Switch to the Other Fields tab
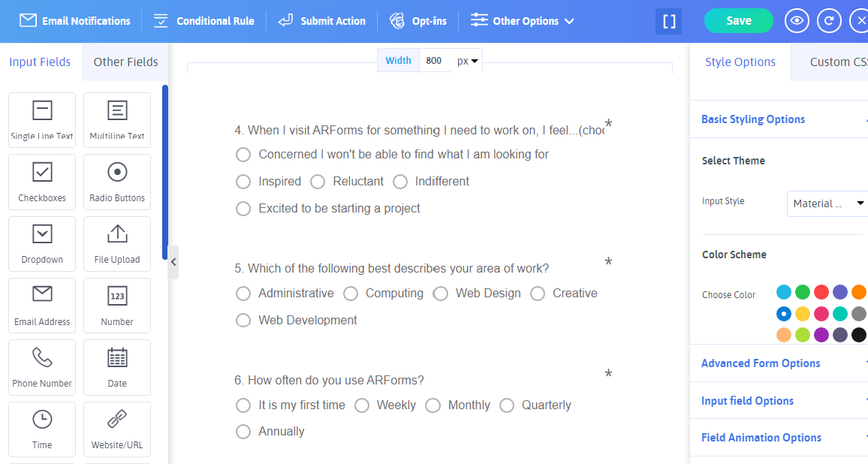Image resolution: width=868 pixels, height=464 pixels. (125, 62)
